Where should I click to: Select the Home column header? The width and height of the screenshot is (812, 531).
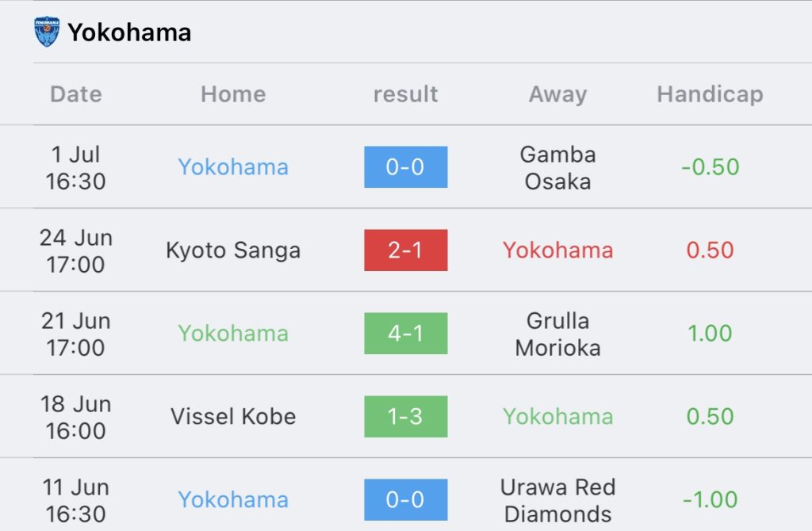(233, 94)
